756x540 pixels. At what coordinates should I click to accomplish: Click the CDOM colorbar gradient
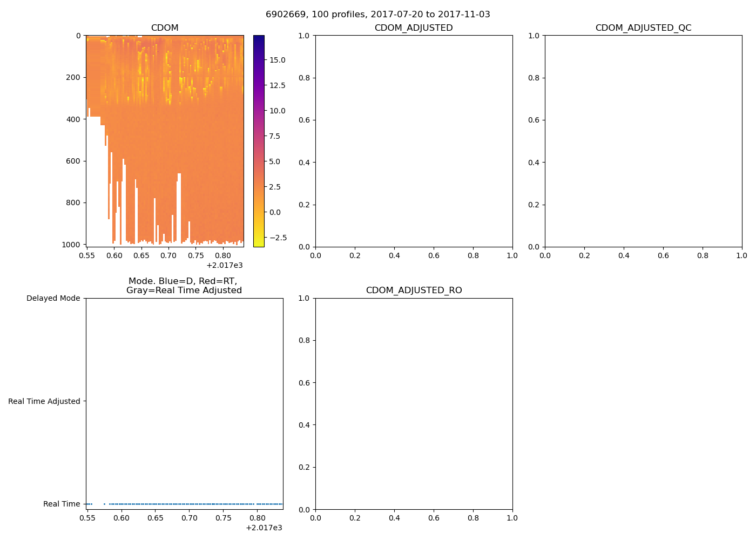(x=259, y=140)
